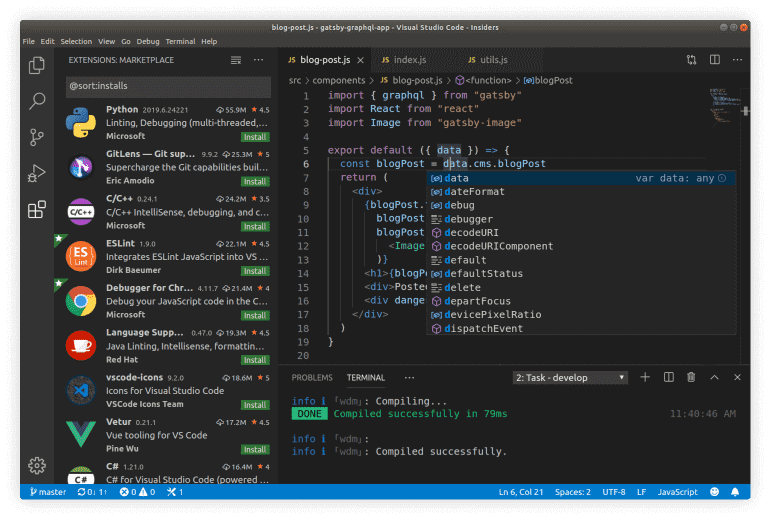Screen dimensions: 772x521
Task: Add a new terminal with plus icon
Action: click(x=645, y=377)
